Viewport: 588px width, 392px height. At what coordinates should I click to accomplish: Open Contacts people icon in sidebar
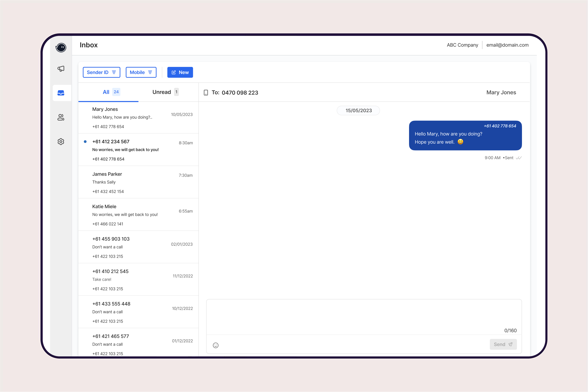pos(61,117)
